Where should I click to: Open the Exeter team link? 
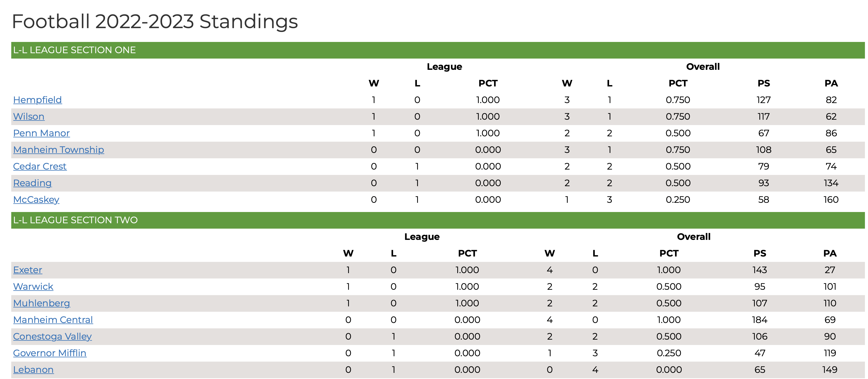[x=28, y=270]
